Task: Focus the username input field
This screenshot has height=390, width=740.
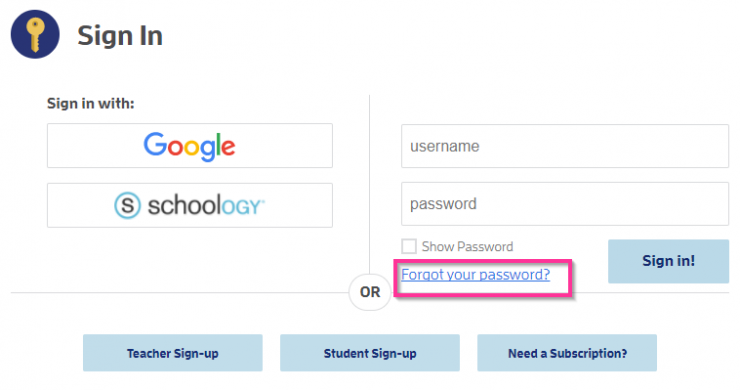Action: 565,146
